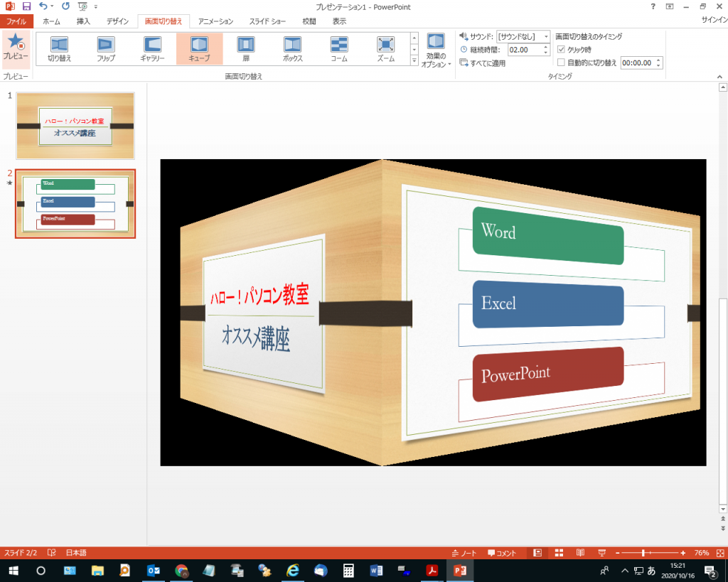Viewport: 728px width, 582px height.
Task: Click the zoom in plus button
Action: [x=683, y=553]
